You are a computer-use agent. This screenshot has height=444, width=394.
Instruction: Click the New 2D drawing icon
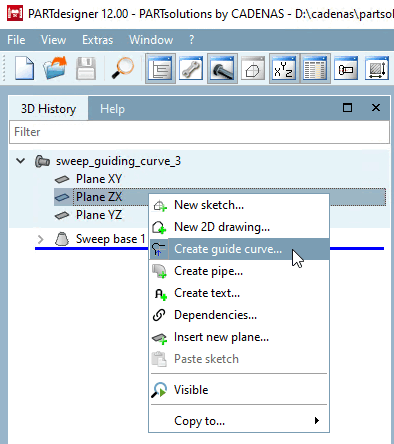pyautogui.click(x=159, y=227)
